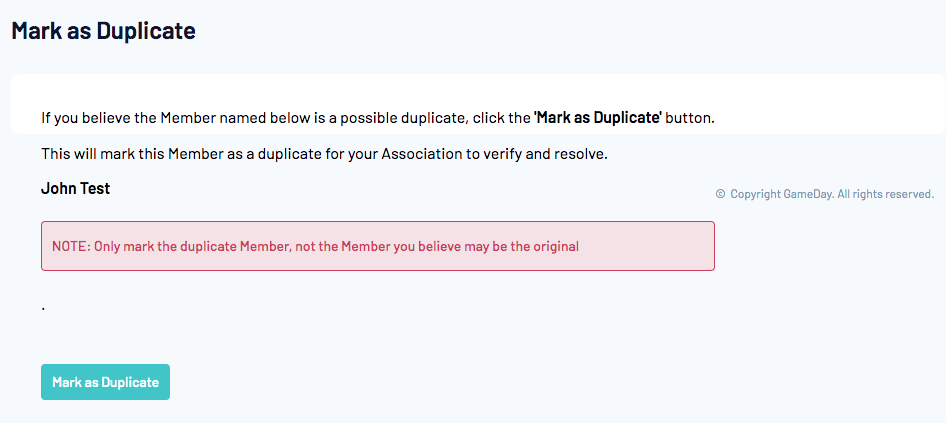Click the bold 'Mark as Duplicate' text in instructions

click(597, 118)
